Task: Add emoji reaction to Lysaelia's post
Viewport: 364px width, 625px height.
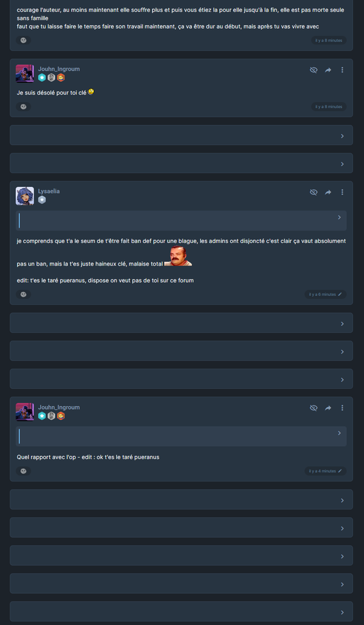Action: (24, 294)
